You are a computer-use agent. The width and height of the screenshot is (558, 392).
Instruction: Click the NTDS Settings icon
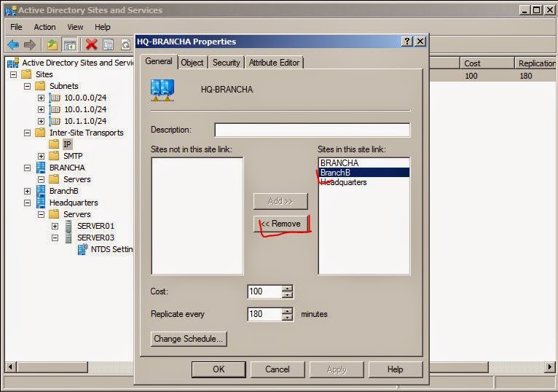[83, 249]
